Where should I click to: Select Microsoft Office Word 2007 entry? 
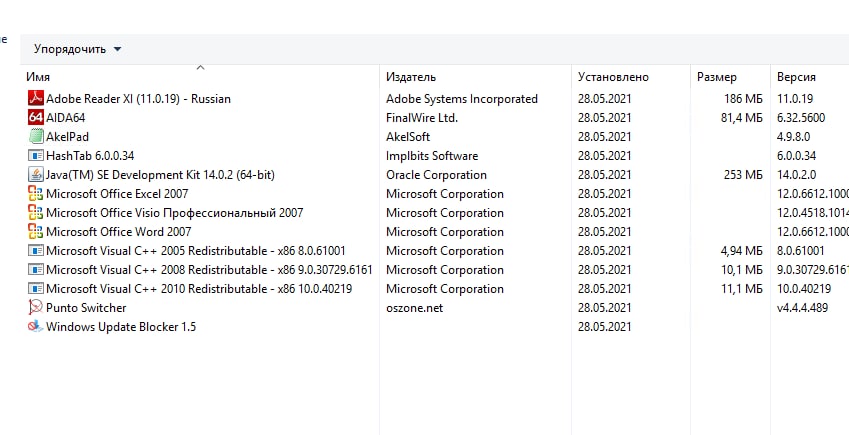(x=119, y=231)
